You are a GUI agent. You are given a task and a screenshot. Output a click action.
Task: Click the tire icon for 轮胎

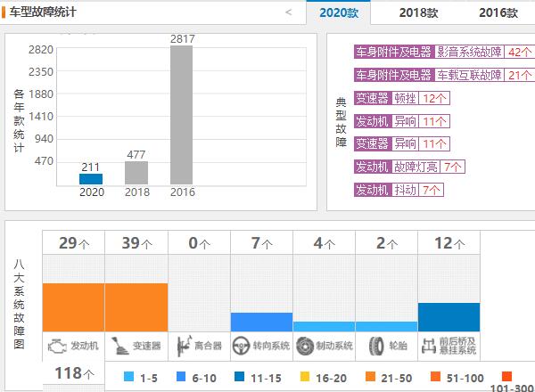(x=376, y=346)
